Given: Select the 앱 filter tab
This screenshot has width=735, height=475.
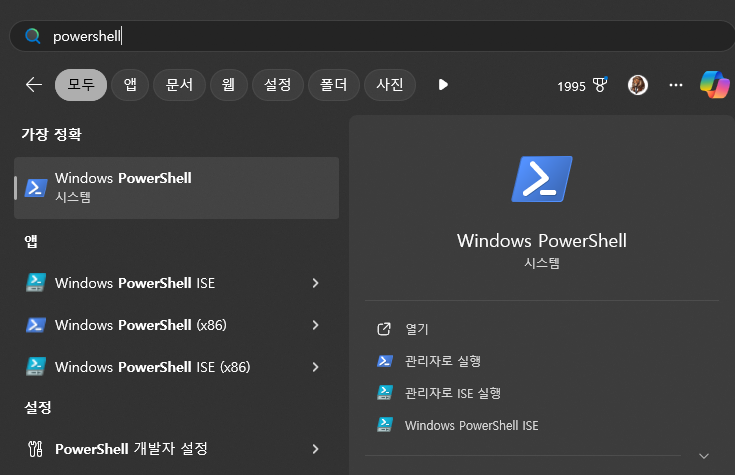Looking at the screenshot, I should point(130,85).
